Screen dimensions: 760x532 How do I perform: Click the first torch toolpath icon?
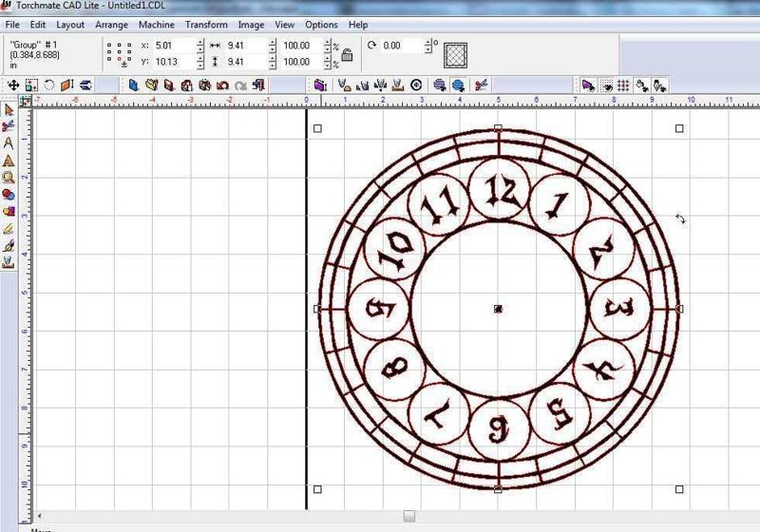click(344, 85)
